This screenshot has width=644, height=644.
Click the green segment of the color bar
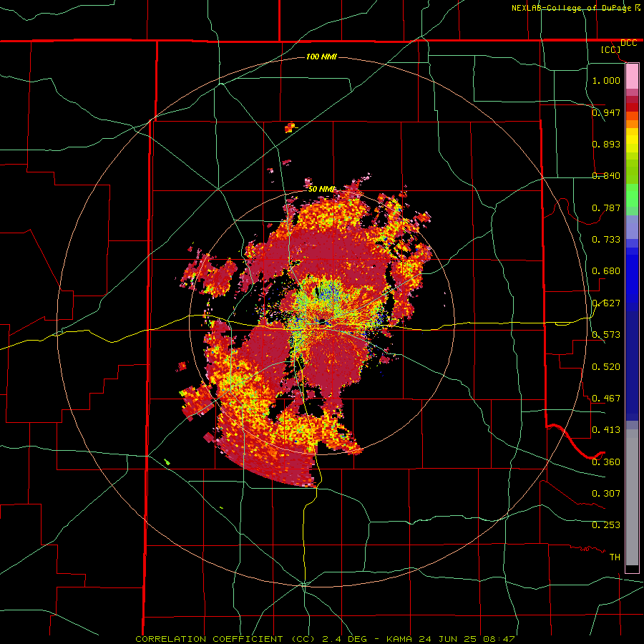(632, 195)
